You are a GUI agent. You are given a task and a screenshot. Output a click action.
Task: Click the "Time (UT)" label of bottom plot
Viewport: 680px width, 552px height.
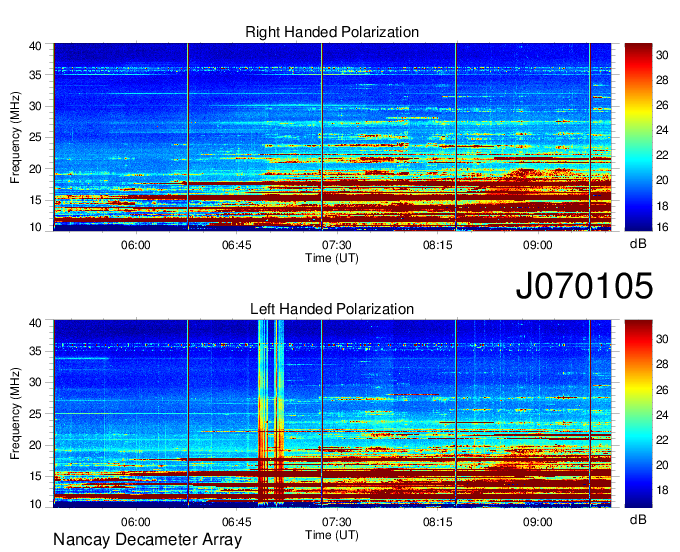coord(332,535)
